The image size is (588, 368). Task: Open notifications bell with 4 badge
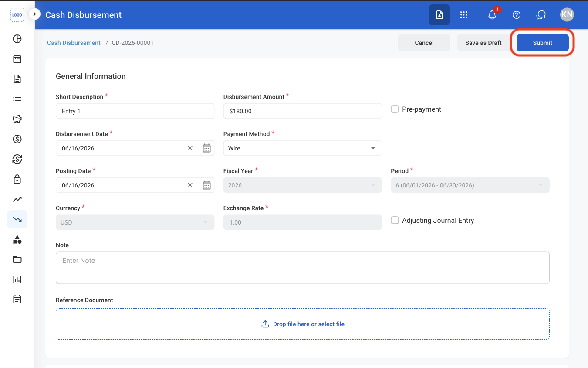pos(493,14)
